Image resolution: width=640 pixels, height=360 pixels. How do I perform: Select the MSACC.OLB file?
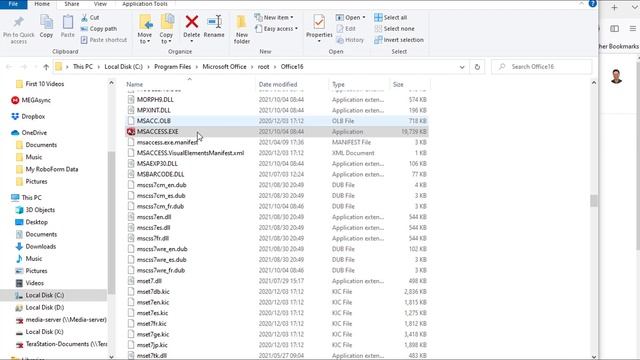[277, 121]
